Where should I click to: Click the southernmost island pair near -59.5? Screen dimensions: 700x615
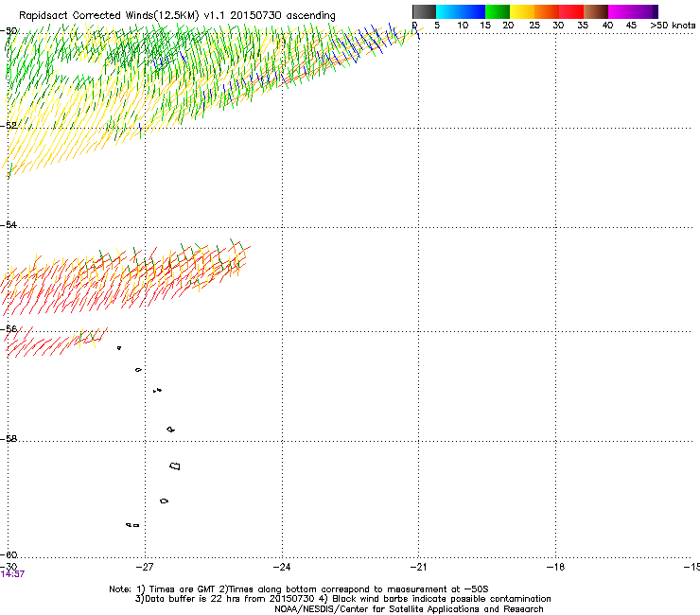tap(132, 525)
